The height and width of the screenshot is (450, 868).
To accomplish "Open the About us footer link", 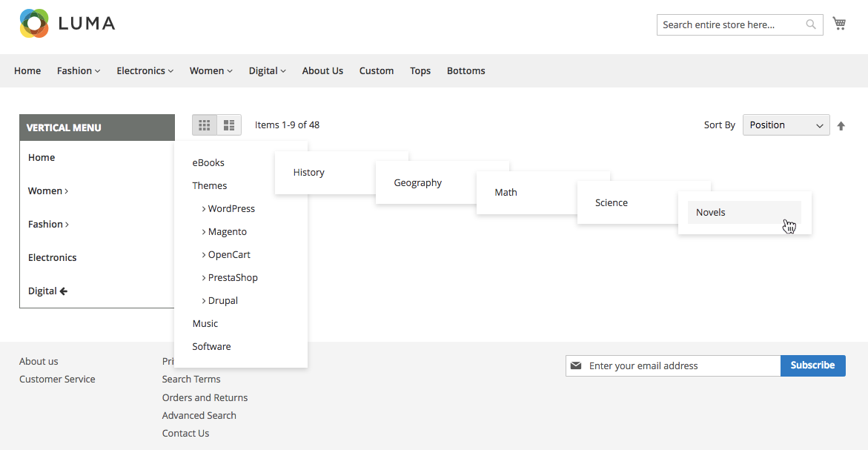I will pos(39,362).
